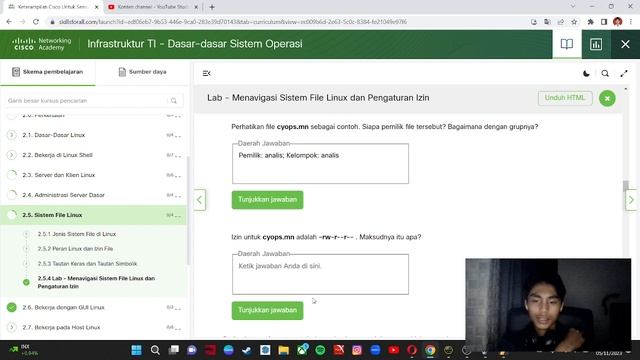Show answer for the cyops.mn owner question
640x360 pixels.
click(x=267, y=200)
